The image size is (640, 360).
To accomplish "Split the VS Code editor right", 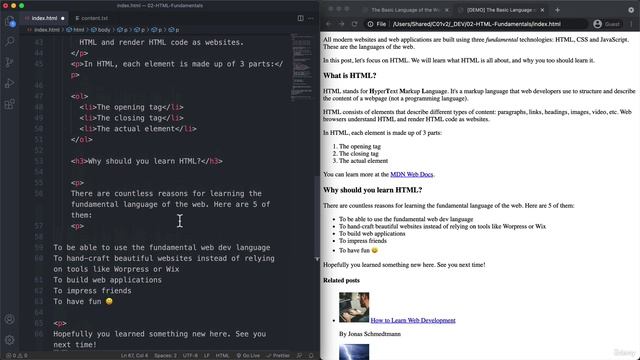I will 300,18.
